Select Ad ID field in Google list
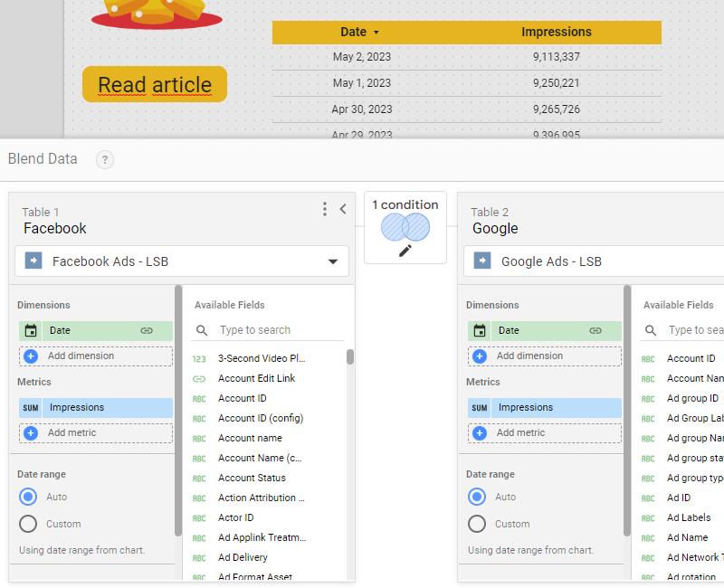This screenshot has width=724, height=588. coord(678,498)
